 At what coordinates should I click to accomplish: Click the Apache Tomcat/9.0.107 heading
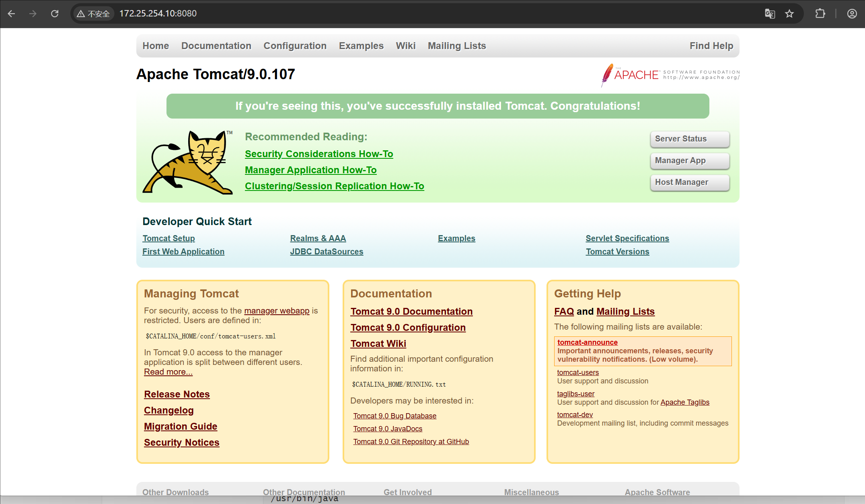(x=216, y=74)
